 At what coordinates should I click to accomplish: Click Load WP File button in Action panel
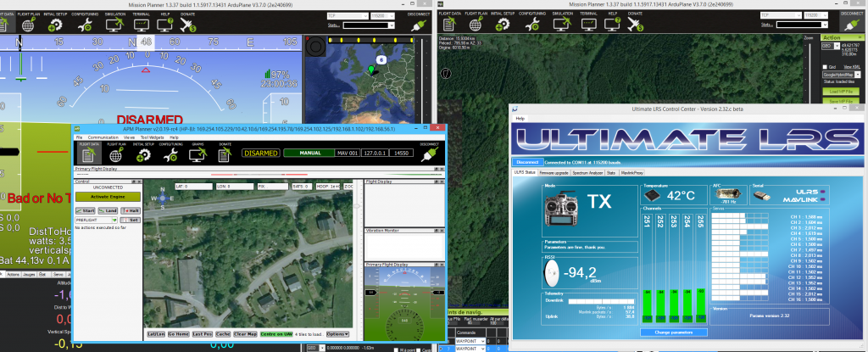coord(841,91)
